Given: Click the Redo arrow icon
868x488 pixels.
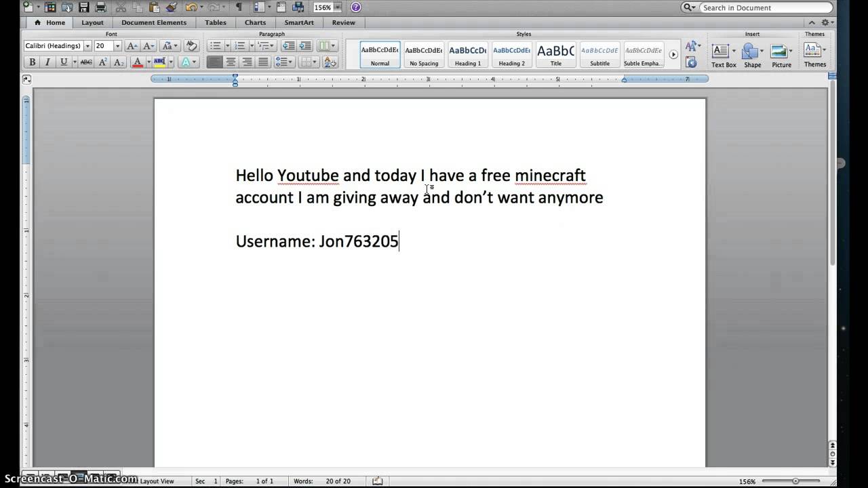Looking at the screenshot, I should click(x=214, y=7).
